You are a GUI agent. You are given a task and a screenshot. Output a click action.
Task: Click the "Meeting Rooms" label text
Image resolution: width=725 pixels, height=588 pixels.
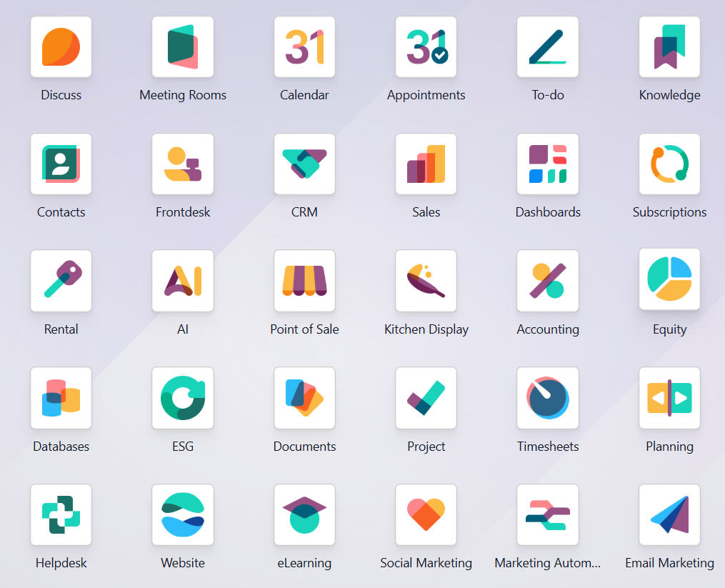pyautogui.click(x=183, y=95)
